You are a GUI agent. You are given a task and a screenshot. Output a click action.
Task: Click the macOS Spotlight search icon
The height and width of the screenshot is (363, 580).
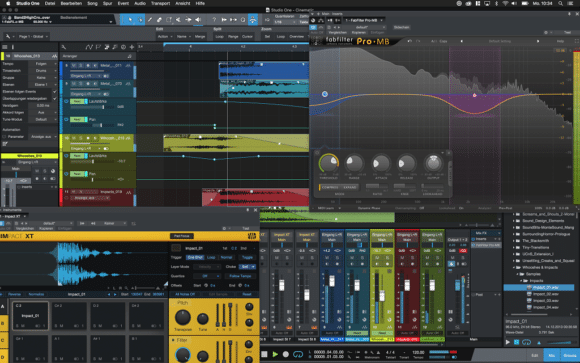tap(561, 3)
